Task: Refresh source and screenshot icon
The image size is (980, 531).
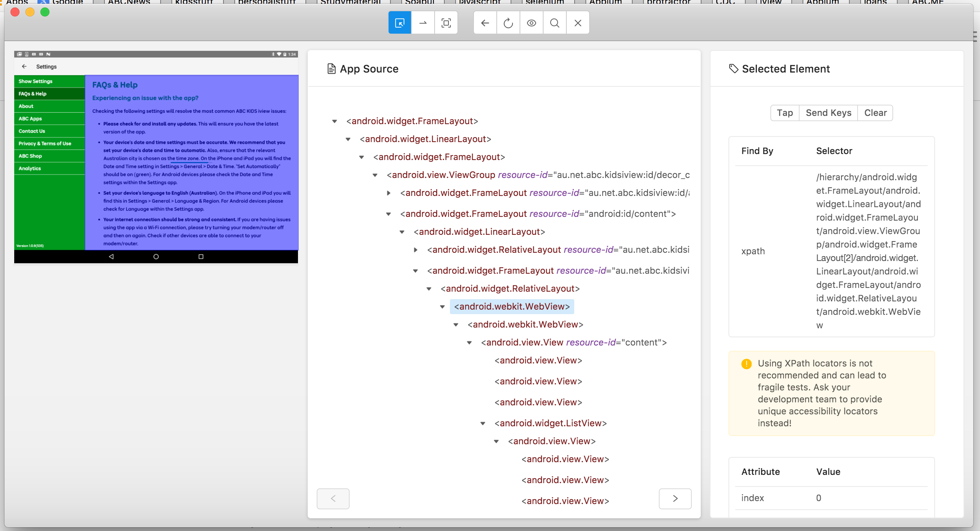Action: [x=508, y=23]
